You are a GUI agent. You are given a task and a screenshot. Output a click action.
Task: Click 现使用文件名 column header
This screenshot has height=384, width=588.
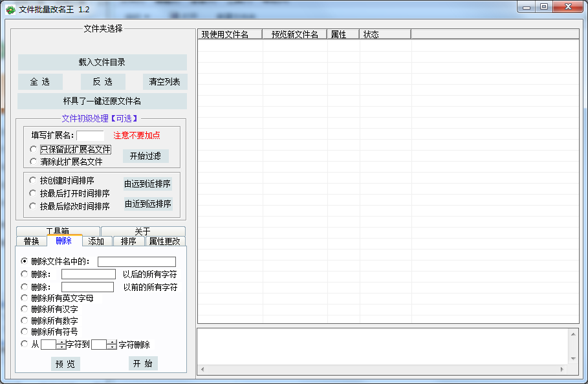(x=230, y=34)
